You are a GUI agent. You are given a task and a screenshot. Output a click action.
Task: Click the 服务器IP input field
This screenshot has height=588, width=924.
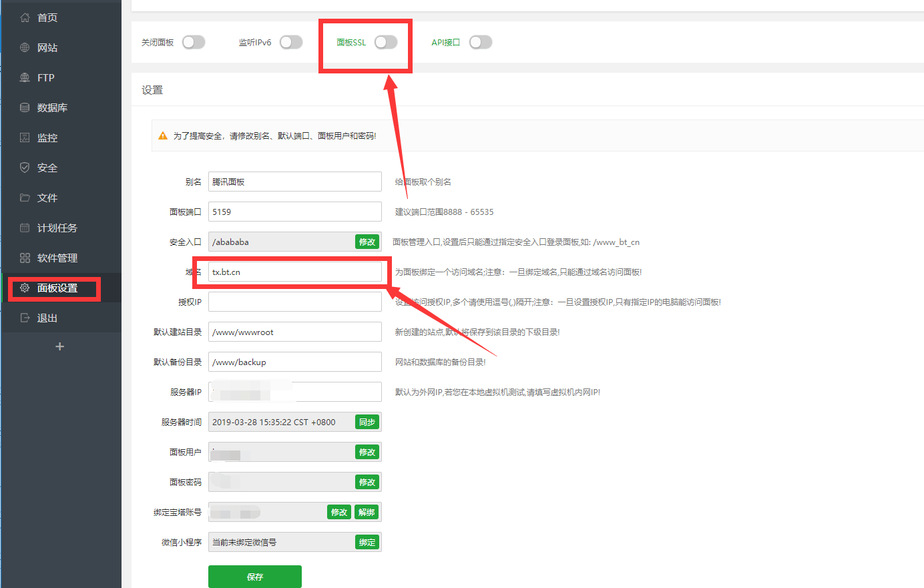click(295, 392)
